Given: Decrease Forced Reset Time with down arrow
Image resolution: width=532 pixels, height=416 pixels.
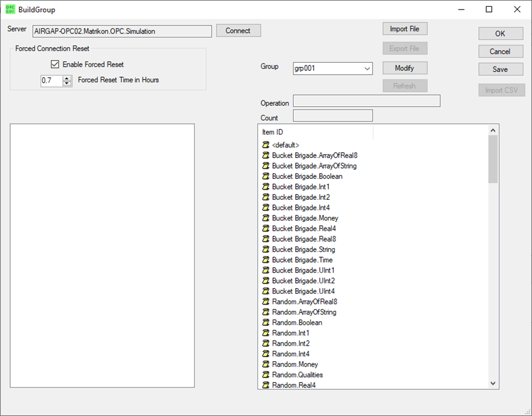Looking at the screenshot, I should [x=67, y=83].
